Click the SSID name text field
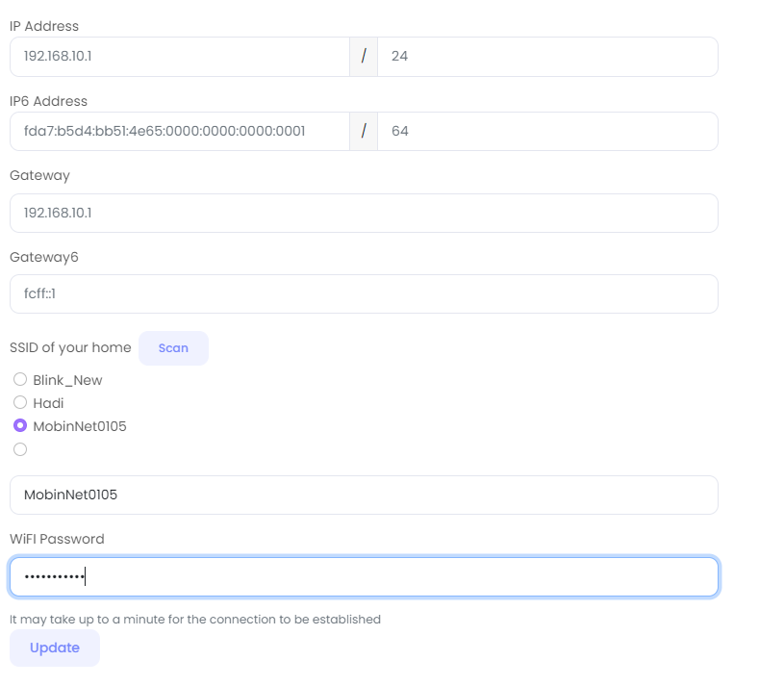This screenshot has height=686, width=784. point(364,495)
